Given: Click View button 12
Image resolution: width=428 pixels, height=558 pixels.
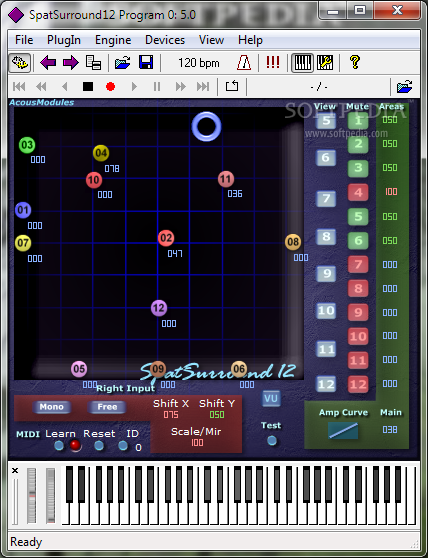Looking at the screenshot, I should tap(326, 384).
